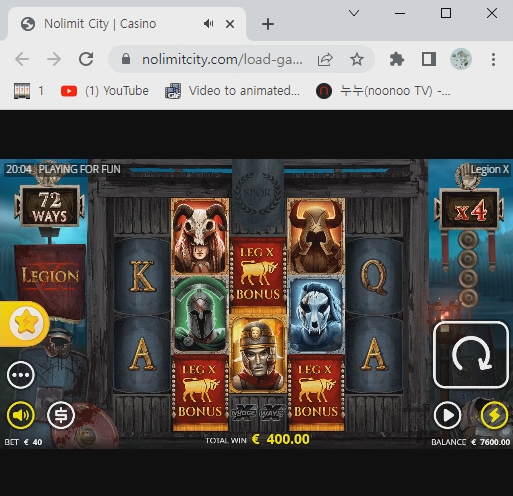
Task: Open the Chrome profile avatar menu
Action: pos(461,59)
